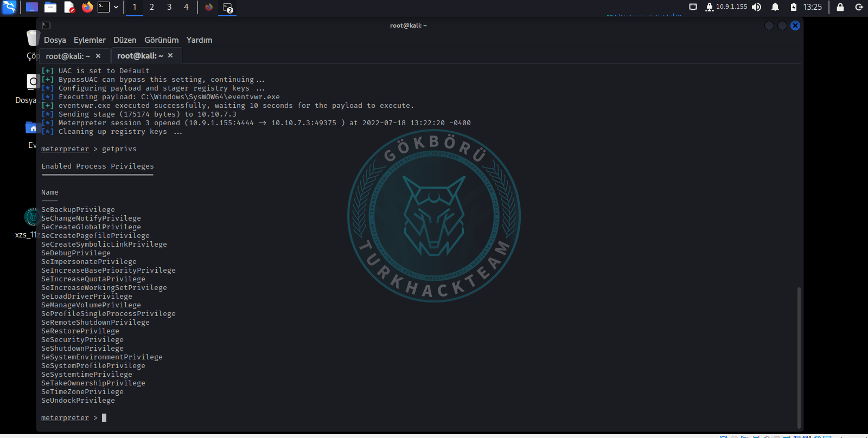This screenshot has width=868, height=438.
Task: Minimize the terminal window
Action: [769, 25]
